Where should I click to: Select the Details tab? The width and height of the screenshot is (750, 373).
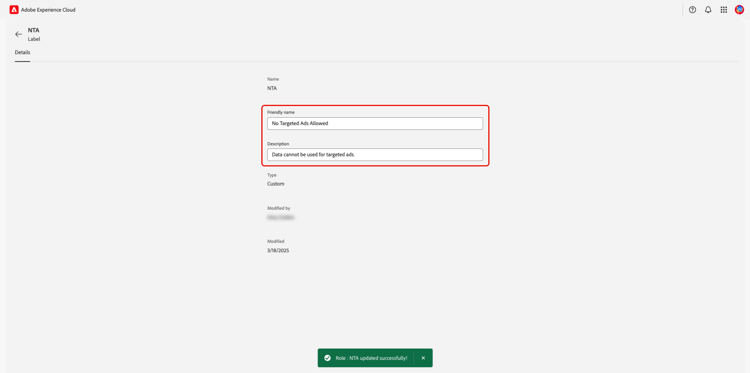(22, 53)
